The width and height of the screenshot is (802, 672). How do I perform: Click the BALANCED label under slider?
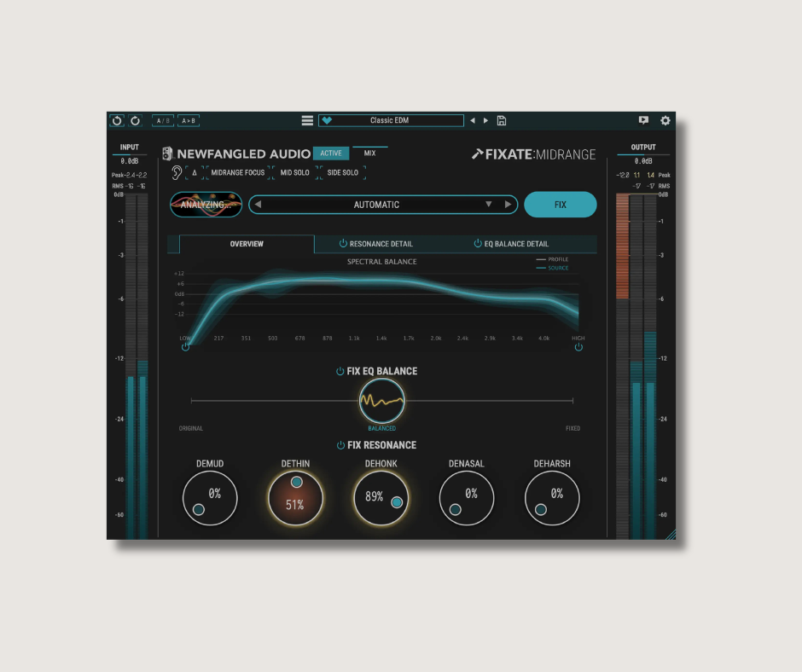pos(382,429)
